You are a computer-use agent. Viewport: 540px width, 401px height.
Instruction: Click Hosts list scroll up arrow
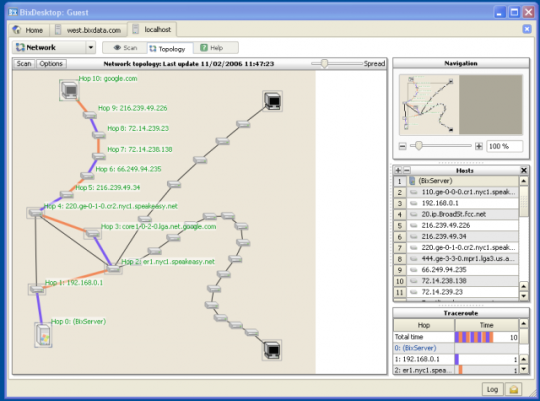coord(524,181)
